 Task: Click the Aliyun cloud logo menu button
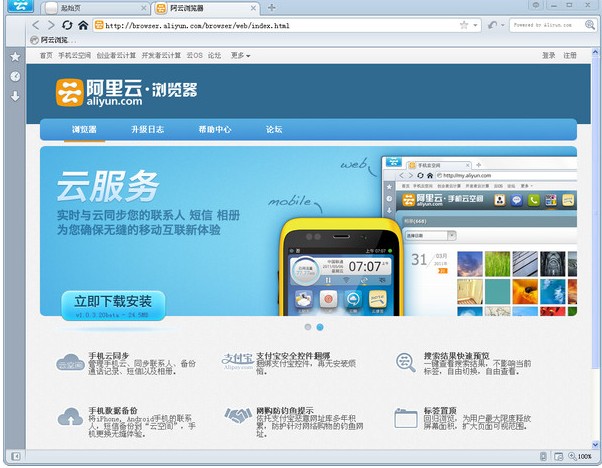20,6
